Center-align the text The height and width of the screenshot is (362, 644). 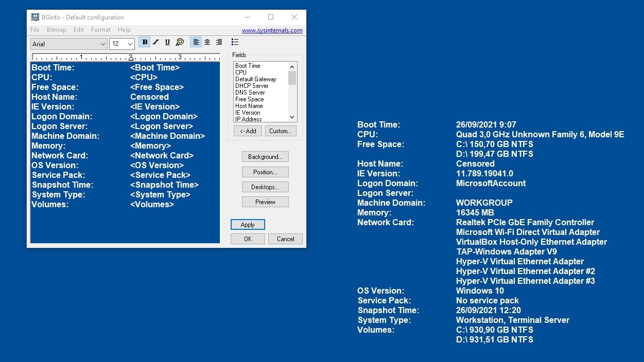coord(207,43)
